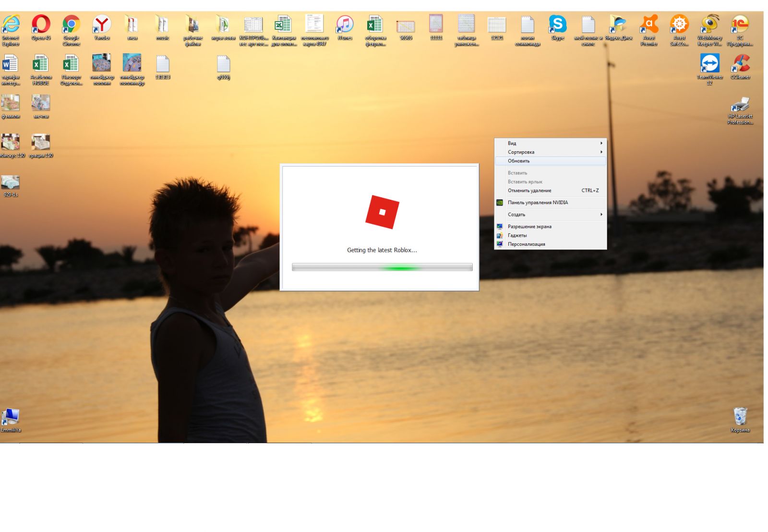768x532 pixels.
Task: Select the 'Квитанция для оплат...' Excel file
Action: coord(284,30)
